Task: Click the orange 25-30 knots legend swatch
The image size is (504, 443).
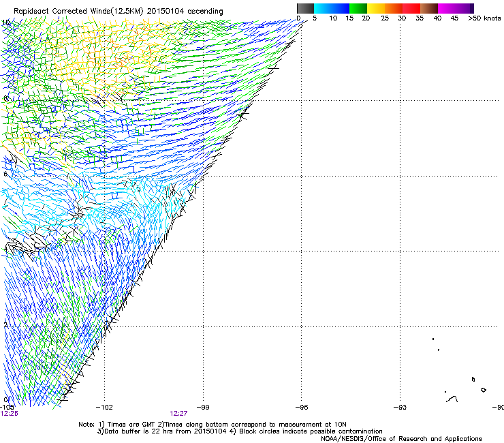Action: pos(394,8)
